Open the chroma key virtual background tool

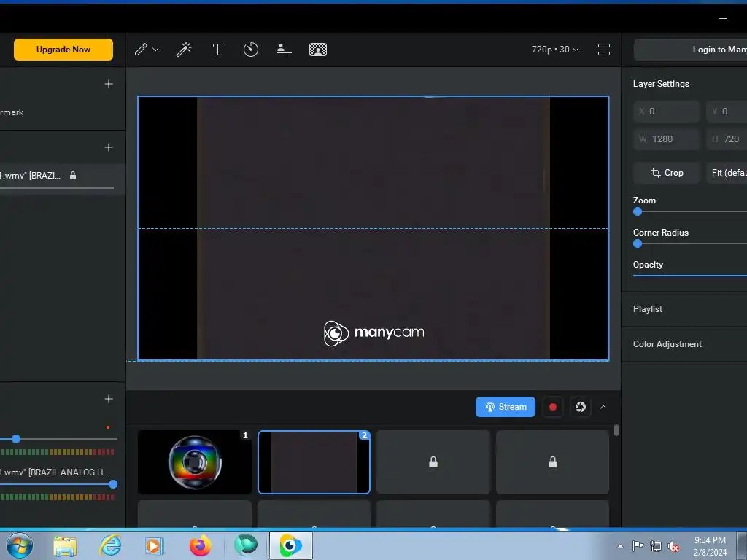[x=318, y=50]
